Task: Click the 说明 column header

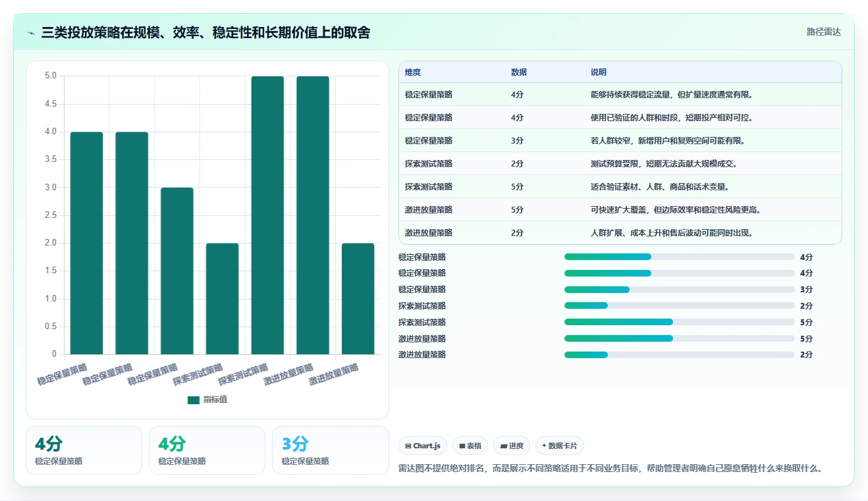Action: [x=599, y=72]
